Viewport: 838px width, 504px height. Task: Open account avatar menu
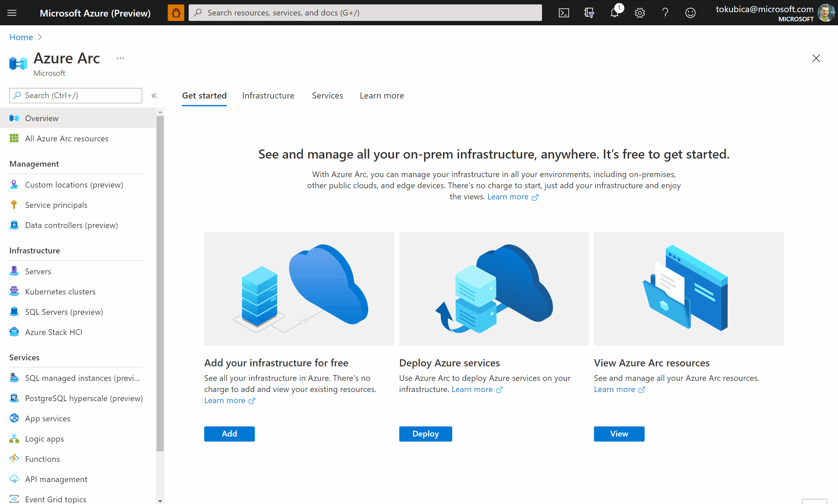coord(826,13)
